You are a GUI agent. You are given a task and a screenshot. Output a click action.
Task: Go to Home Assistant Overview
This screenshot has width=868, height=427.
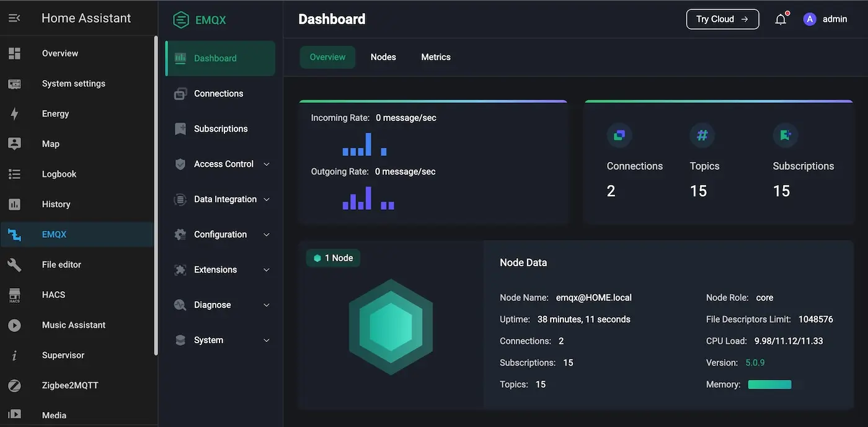click(x=77, y=53)
